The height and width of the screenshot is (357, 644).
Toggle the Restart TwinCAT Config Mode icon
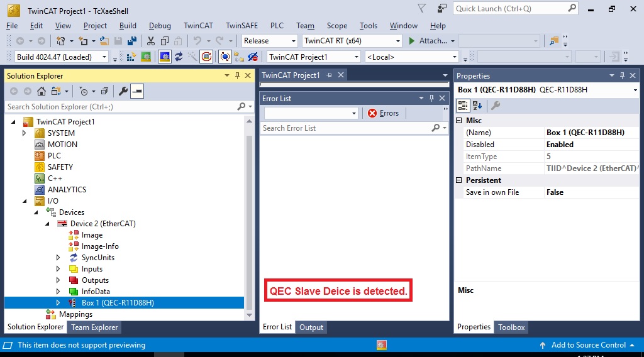pyautogui.click(x=165, y=57)
